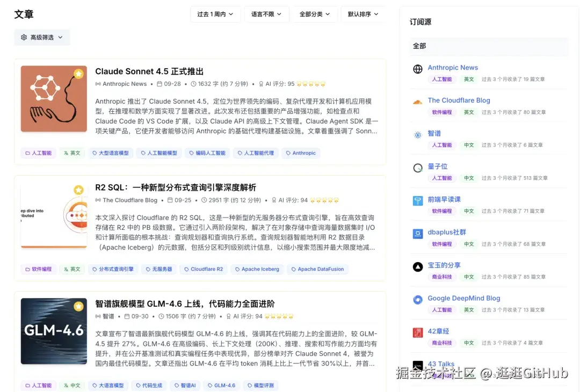Image resolution: width=580 pixels, height=392 pixels.
Task: Toggle the favorite star on the R2 SQL article
Action: click(x=79, y=190)
